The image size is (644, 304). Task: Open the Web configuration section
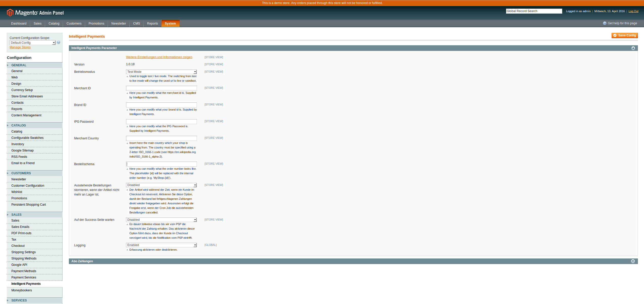[34, 77]
